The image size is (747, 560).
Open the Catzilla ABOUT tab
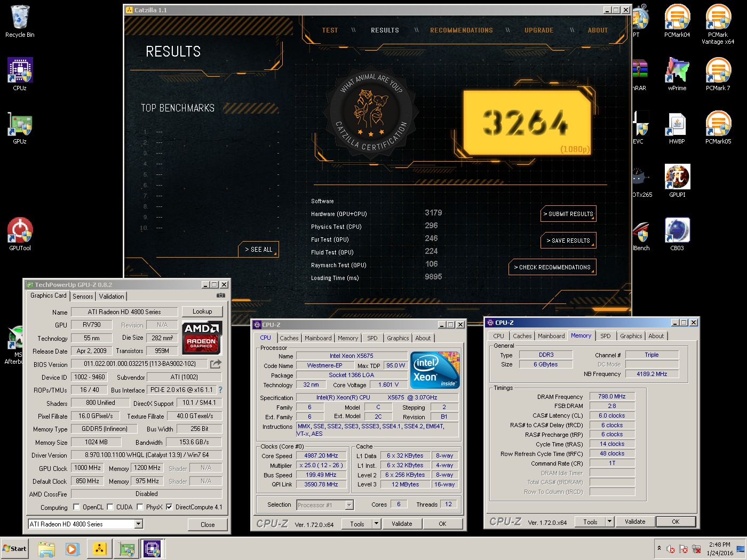[598, 30]
